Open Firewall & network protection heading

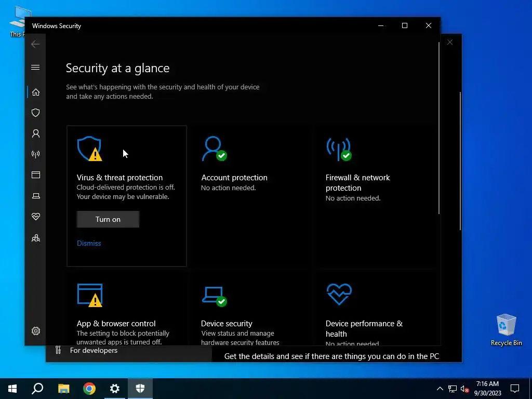(x=357, y=182)
